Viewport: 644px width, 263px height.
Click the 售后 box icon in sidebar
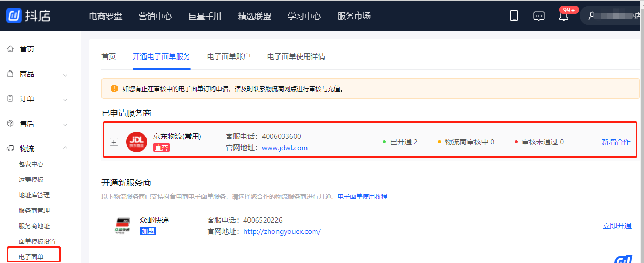pos(10,124)
